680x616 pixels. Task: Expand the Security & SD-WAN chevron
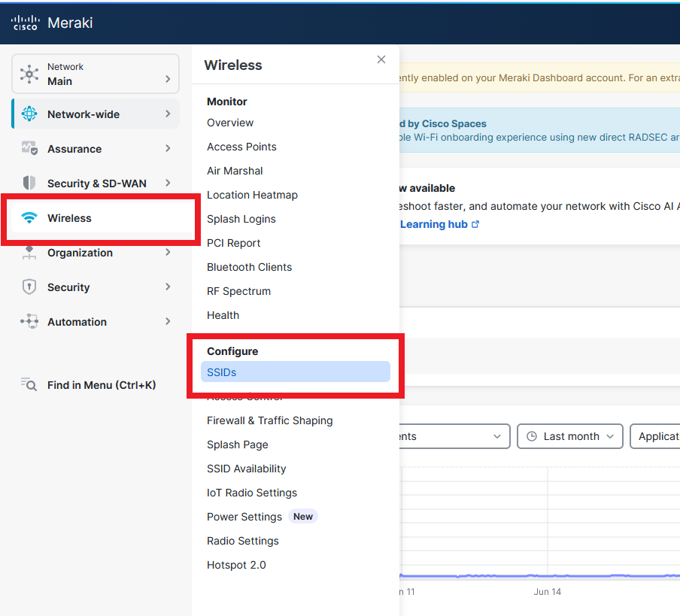(168, 183)
